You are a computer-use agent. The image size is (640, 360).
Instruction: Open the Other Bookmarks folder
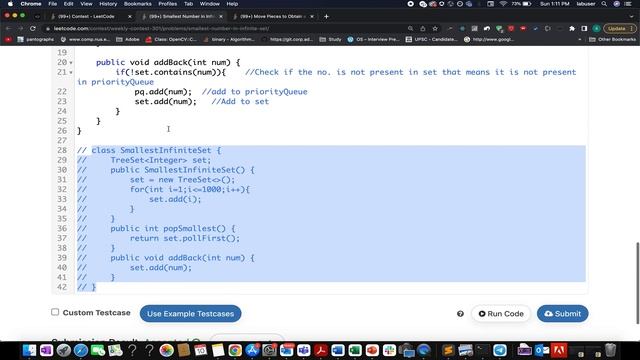point(612,40)
